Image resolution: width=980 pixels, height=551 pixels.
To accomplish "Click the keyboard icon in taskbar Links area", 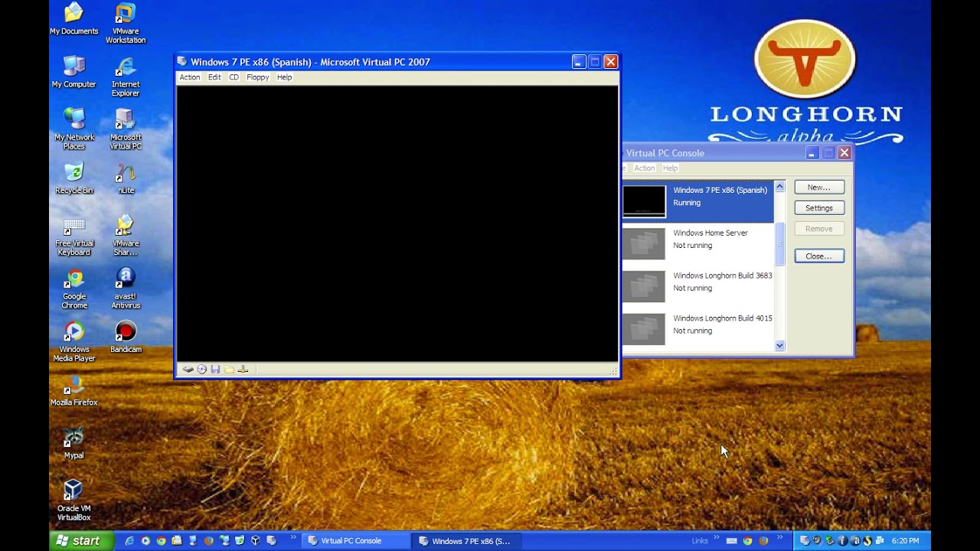I will point(732,541).
